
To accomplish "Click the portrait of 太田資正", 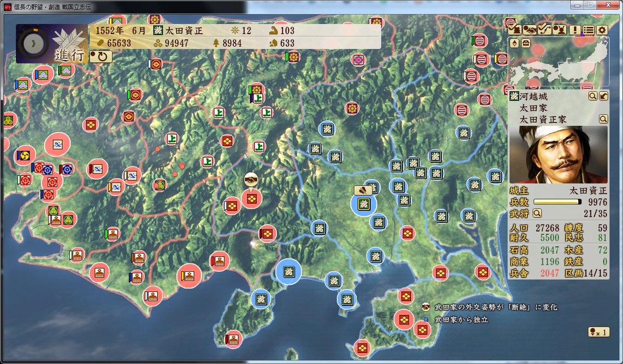I will pyautogui.click(x=559, y=155).
